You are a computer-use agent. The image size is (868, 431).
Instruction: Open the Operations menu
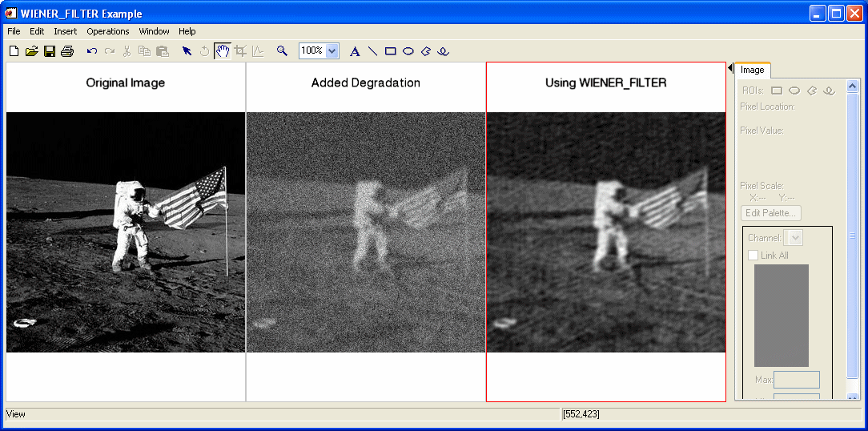click(108, 31)
